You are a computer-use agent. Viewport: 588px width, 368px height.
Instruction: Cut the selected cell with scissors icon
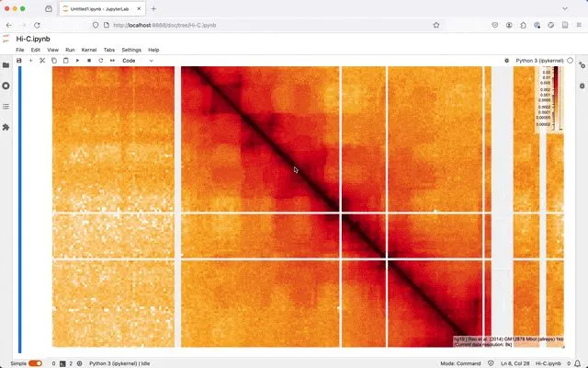[42, 61]
